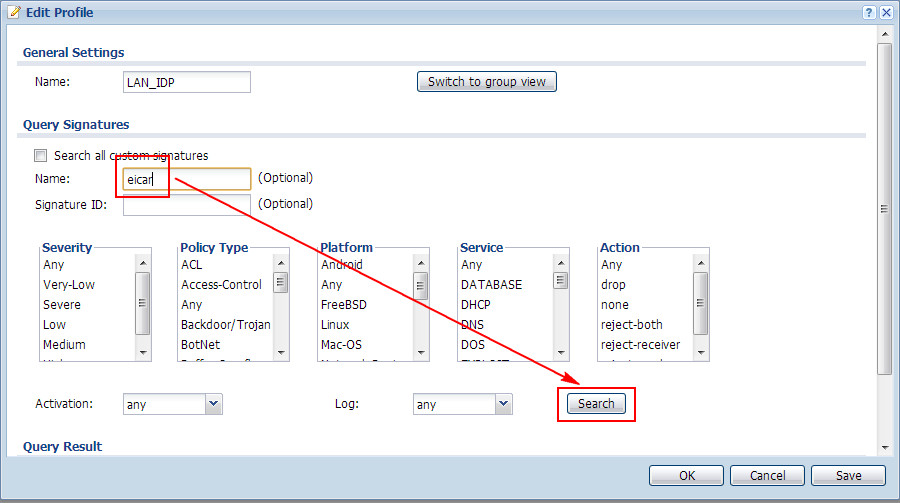Choose BotNet in Policy Type list
Image resolution: width=900 pixels, height=503 pixels.
point(201,345)
